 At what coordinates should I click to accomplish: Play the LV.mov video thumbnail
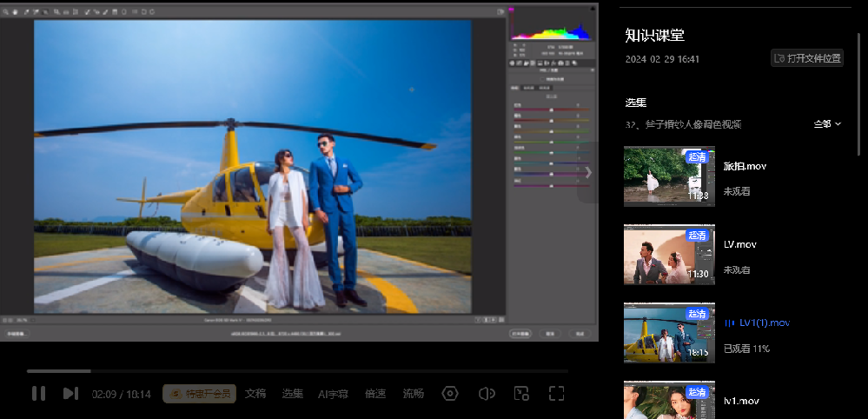click(x=669, y=254)
